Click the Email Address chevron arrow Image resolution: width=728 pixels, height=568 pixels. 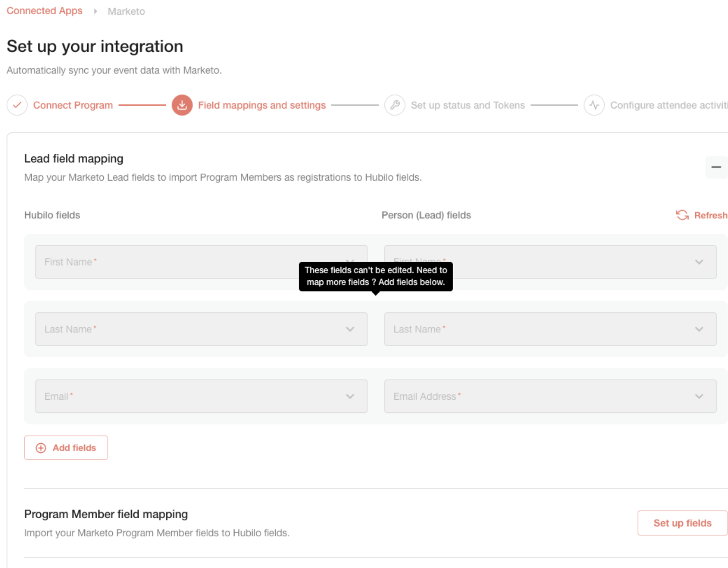point(699,396)
